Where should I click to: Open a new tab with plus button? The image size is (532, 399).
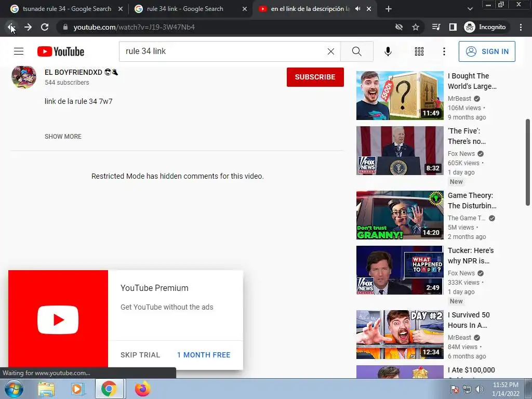[389, 9]
